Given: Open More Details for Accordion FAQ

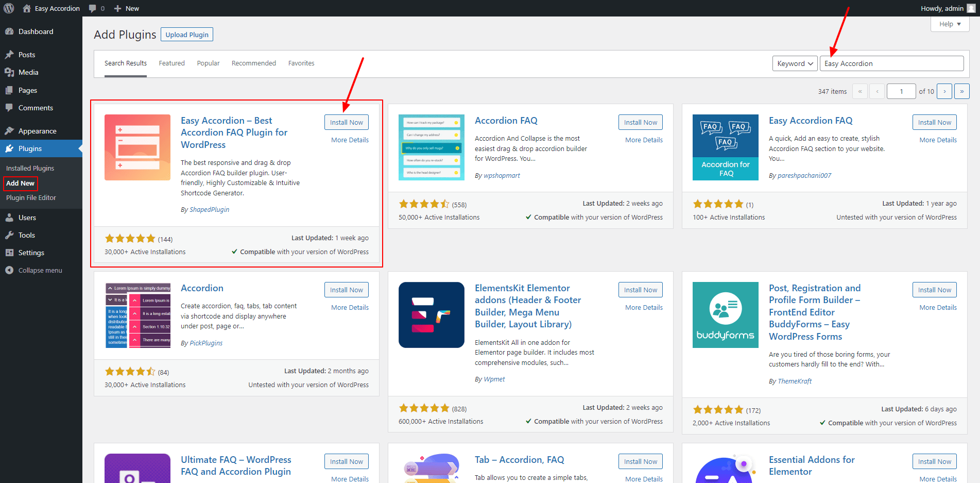Looking at the screenshot, I should [644, 140].
